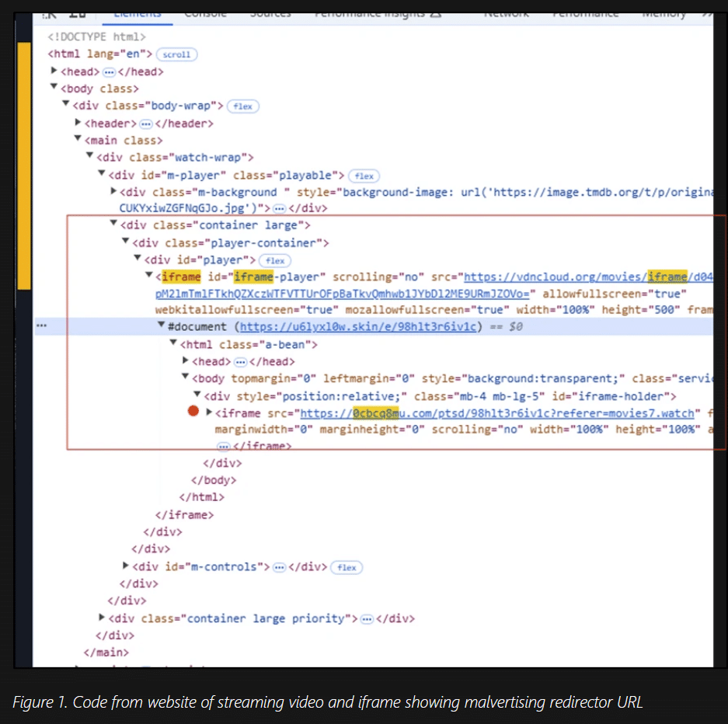Click the red breakpoint dot beside nested iframe

[193, 411]
